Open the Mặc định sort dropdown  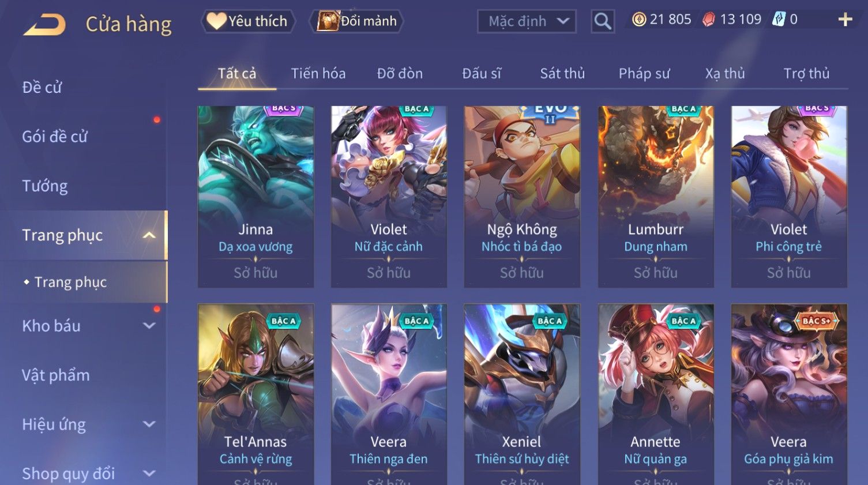point(527,21)
